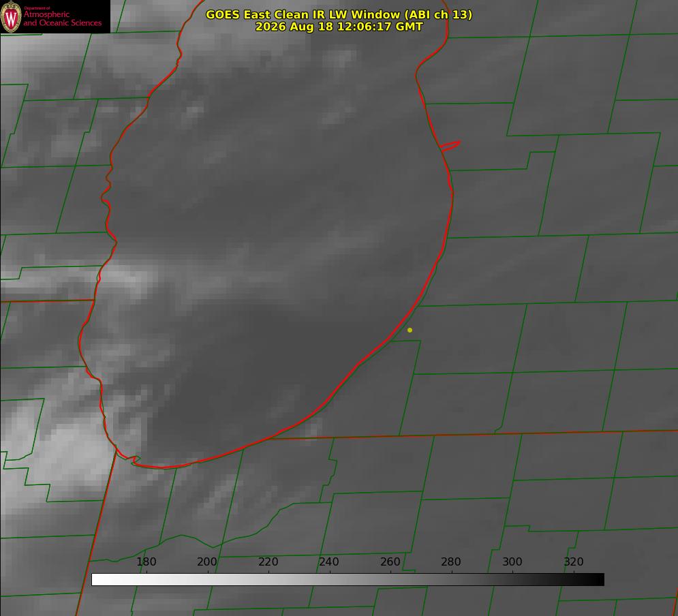The width and height of the screenshot is (678, 616).
Task: Click the yellow location dot marker
Action: pyautogui.click(x=410, y=330)
